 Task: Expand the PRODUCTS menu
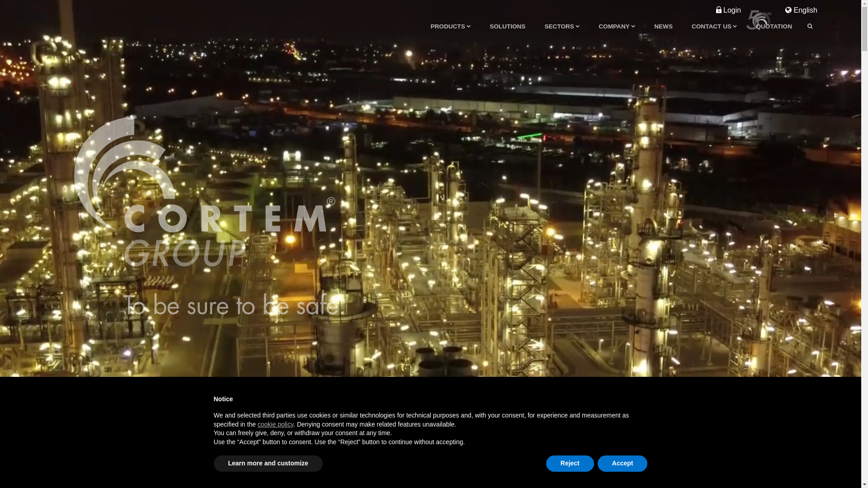click(x=450, y=27)
